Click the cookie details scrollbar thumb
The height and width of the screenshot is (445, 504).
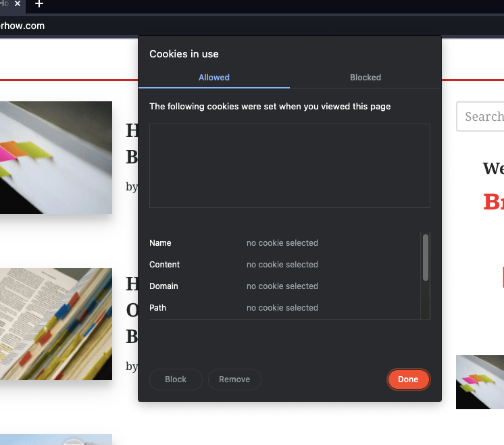tap(425, 258)
